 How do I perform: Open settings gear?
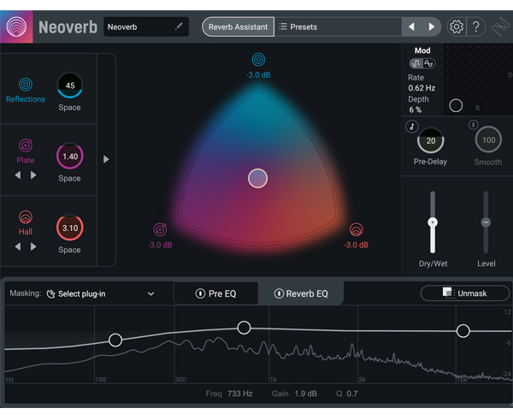(x=456, y=27)
